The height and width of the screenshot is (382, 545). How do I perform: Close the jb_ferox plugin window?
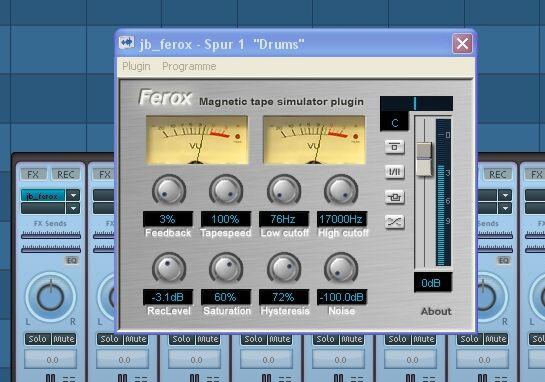pos(462,43)
